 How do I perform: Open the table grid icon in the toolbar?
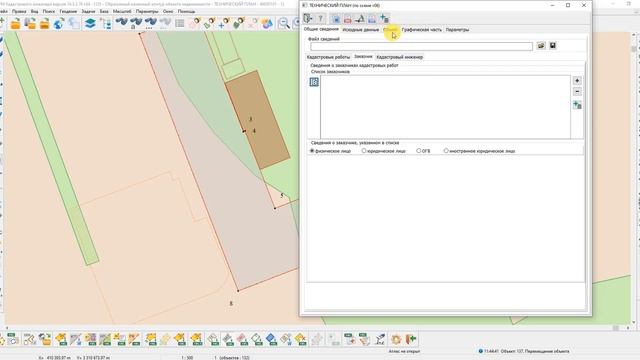(180, 24)
